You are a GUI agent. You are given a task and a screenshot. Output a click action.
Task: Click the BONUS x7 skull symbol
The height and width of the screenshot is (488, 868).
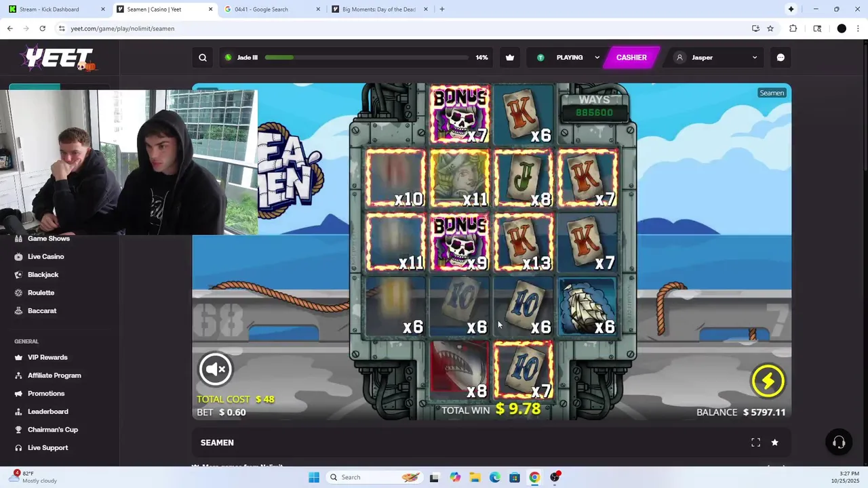460,115
